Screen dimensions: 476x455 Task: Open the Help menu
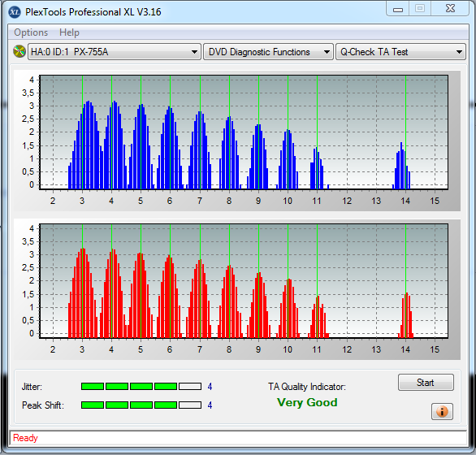[x=69, y=32]
